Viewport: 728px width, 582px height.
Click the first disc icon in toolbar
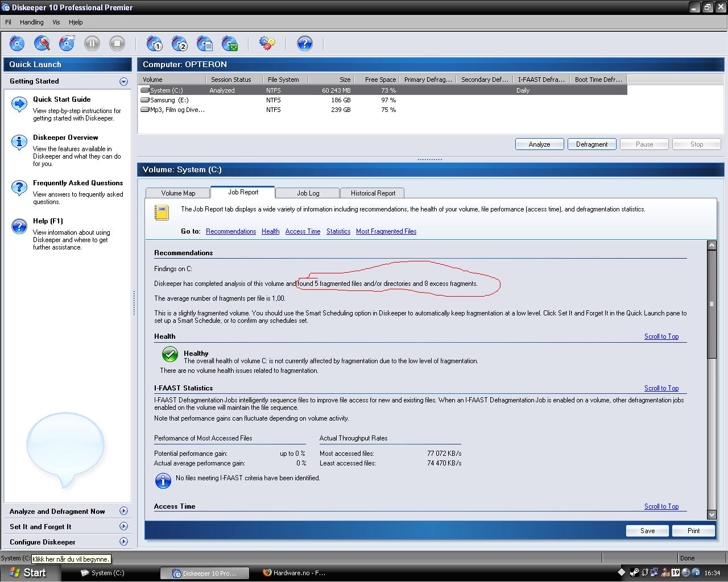coord(17,43)
